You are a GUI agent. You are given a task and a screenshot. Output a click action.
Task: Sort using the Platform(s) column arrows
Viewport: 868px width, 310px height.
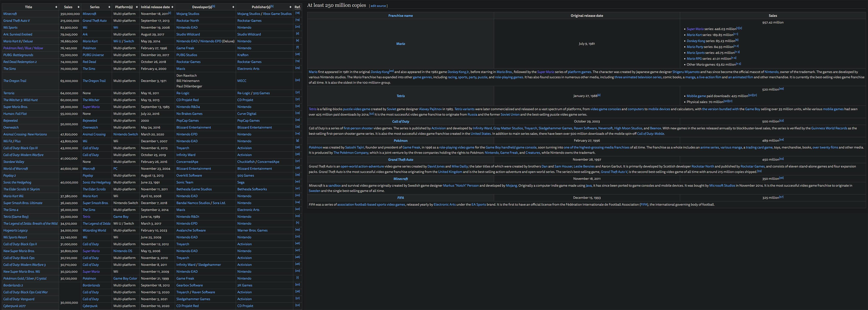(137, 7)
